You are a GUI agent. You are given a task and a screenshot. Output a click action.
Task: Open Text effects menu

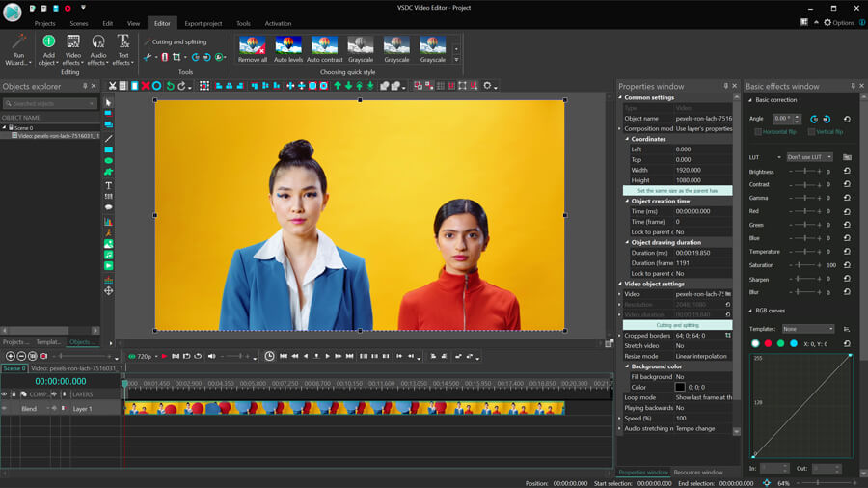pyautogui.click(x=122, y=49)
